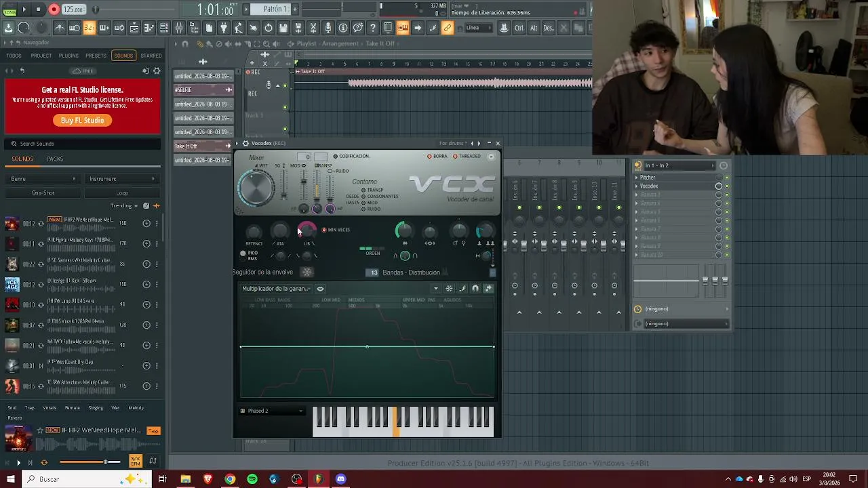Star the previewed IF HF2 WeNeedHope sound
868x488 pixels.
[x=41, y=430]
